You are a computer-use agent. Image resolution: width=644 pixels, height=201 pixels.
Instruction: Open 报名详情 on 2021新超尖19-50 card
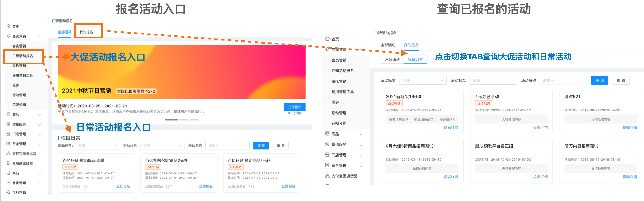[451, 127]
